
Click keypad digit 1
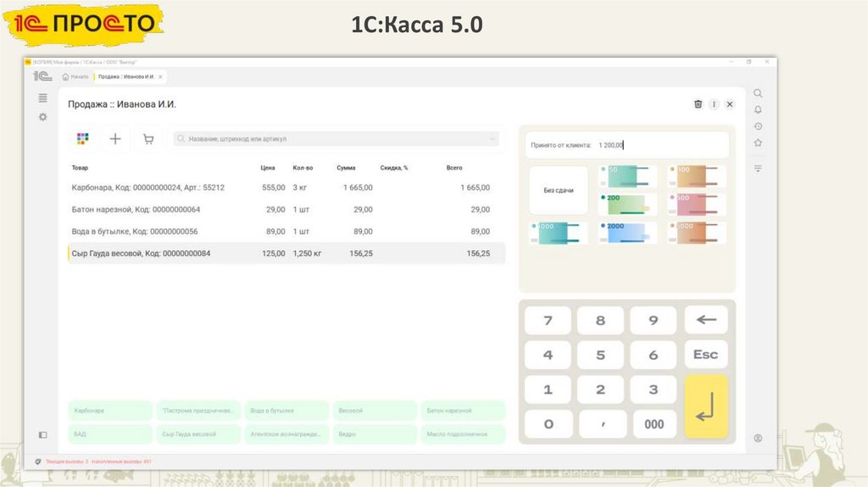coord(548,389)
